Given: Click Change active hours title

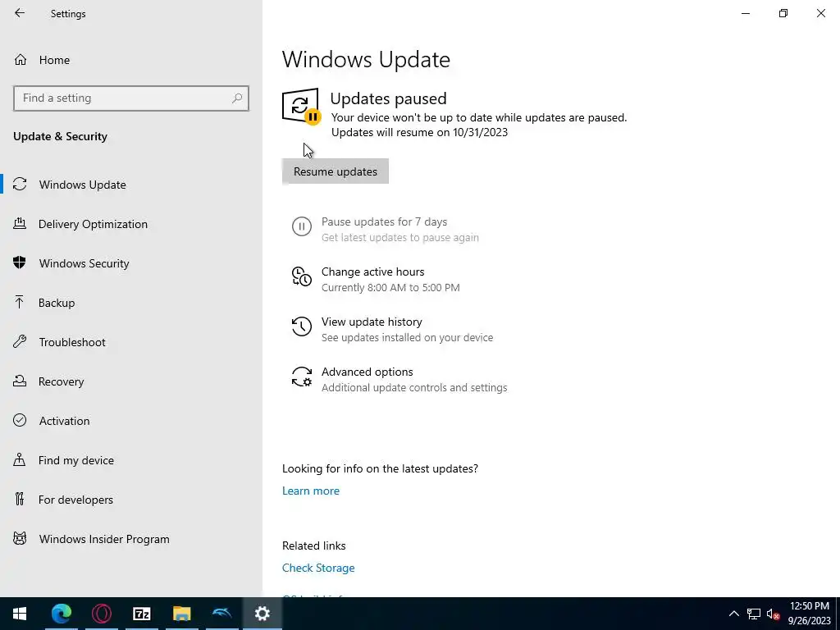Looking at the screenshot, I should 373,272.
